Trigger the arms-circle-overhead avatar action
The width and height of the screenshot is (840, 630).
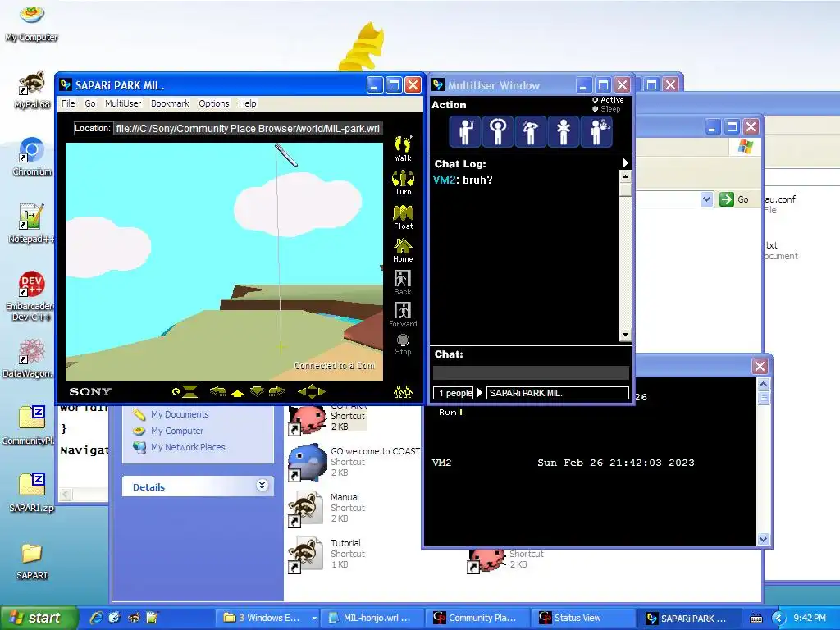[x=498, y=131]
